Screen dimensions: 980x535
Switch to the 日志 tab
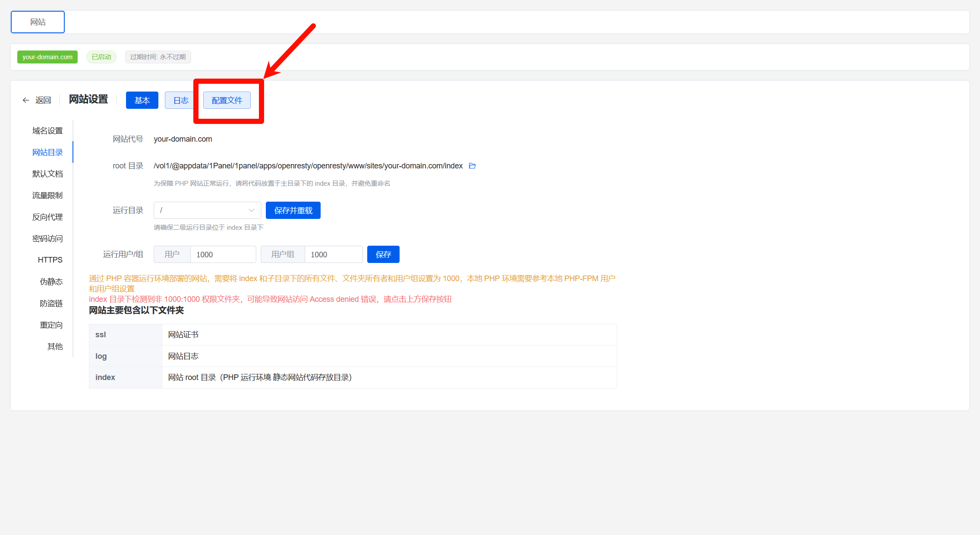[x=180, y=100]
